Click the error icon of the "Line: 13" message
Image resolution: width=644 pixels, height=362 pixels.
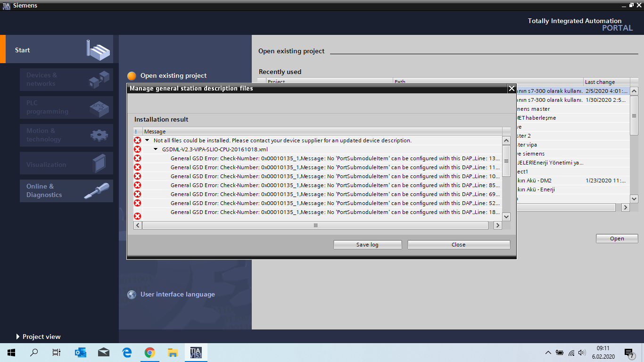click(137, 158)
